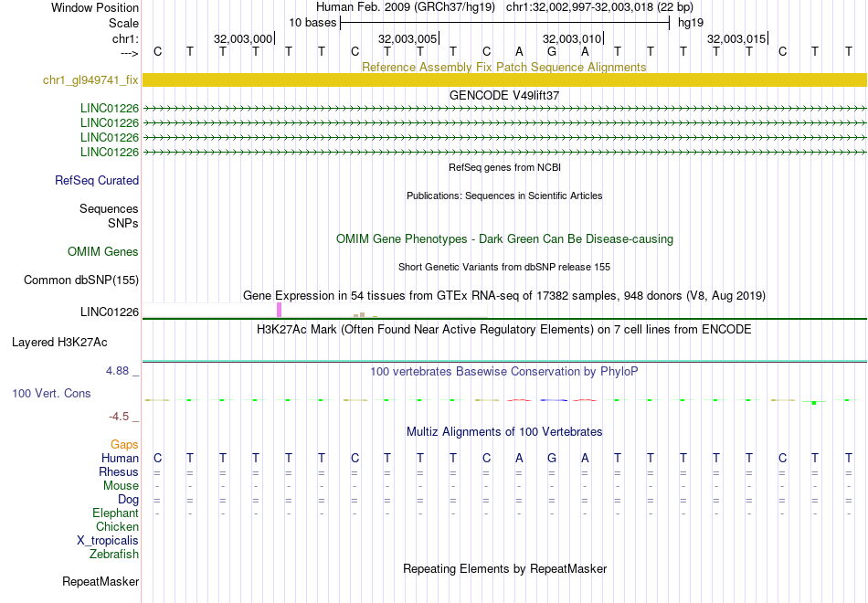The height and width of the screenshot is (603, 868).
Task: Click the Layered H3K27Ac label
Action: 59,343
